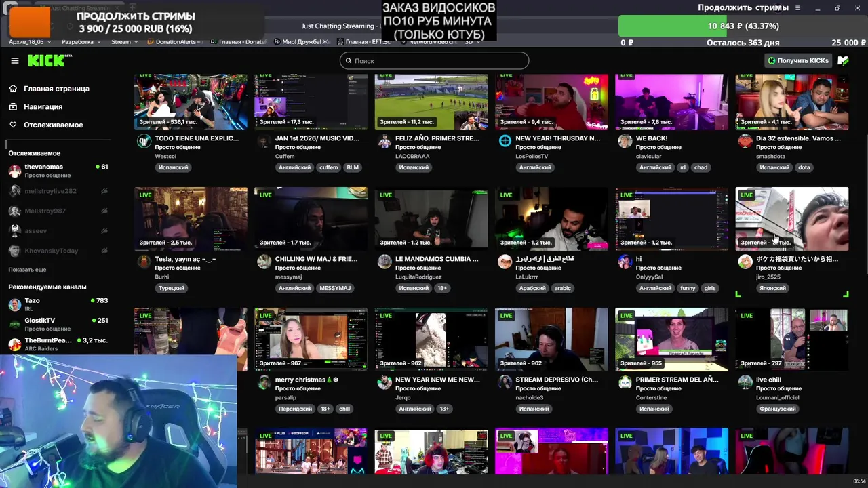
Task: Expand the Stream bookmarks folder
Action: click(x=124, y=42)
